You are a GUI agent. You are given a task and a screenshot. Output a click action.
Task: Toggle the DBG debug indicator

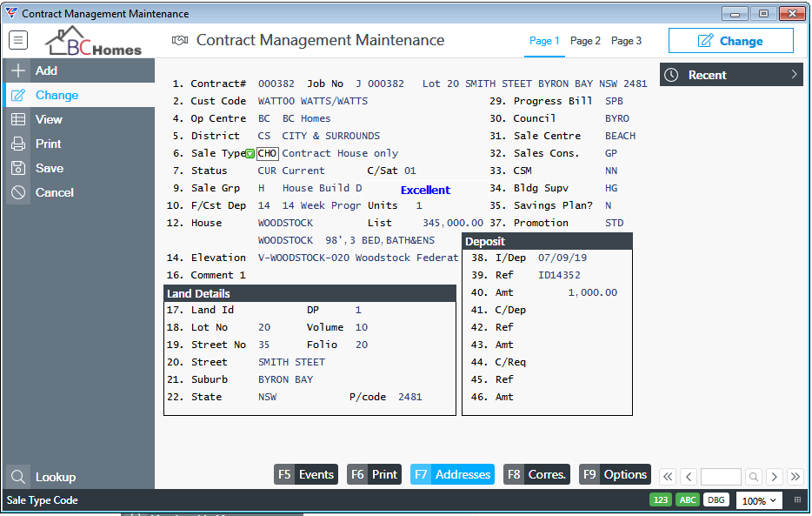point(716,500)
